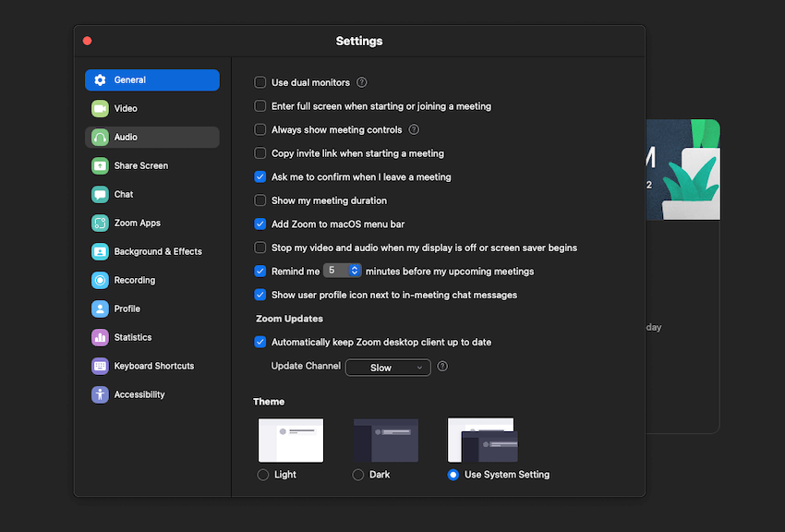Enable the Use dual monitors checkbox
Viewport: 785px width, 532px height.
(260, 83)
